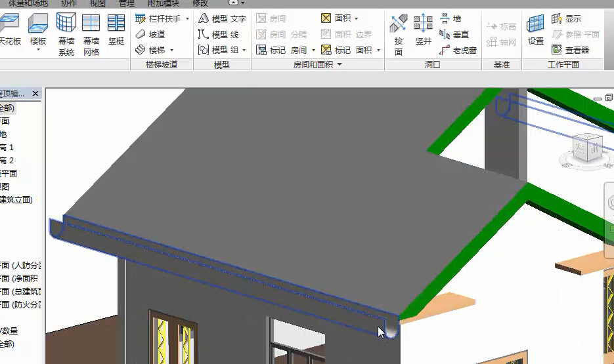Select the 幕墙系统 curtain system tool
614x364 pixels.
(66, 32)
